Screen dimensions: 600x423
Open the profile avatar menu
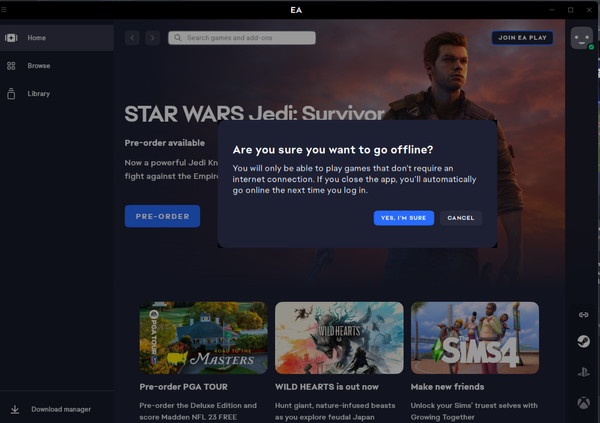pyautogui.click(x=582, y=38)
